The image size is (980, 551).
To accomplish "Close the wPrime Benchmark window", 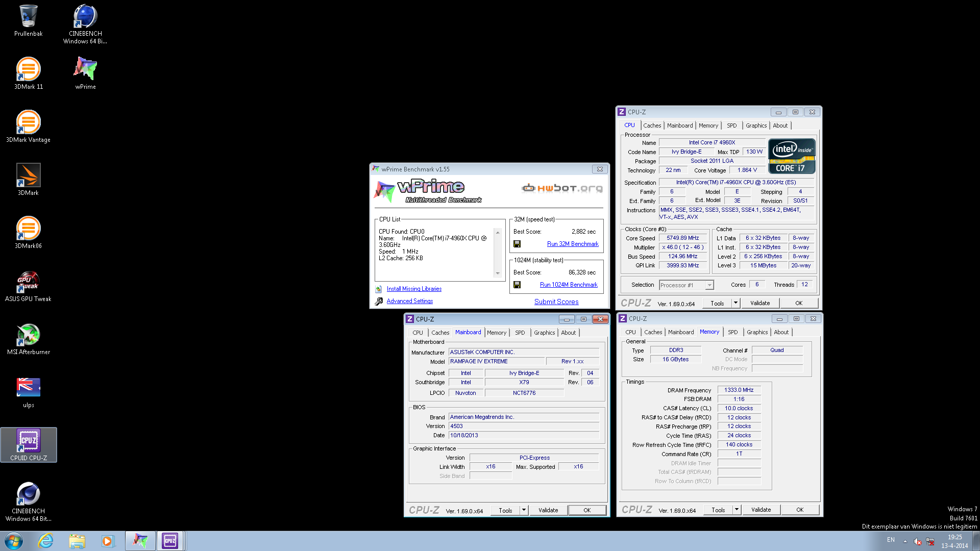I will coord(600,169).
